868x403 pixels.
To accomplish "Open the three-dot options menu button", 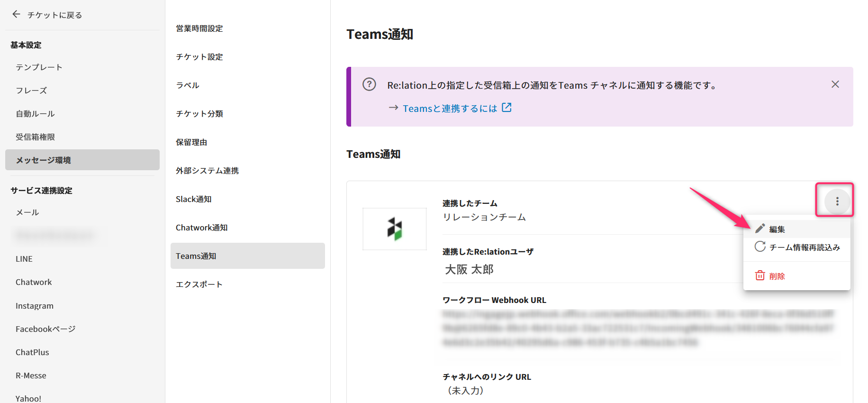I will point(837,201).
